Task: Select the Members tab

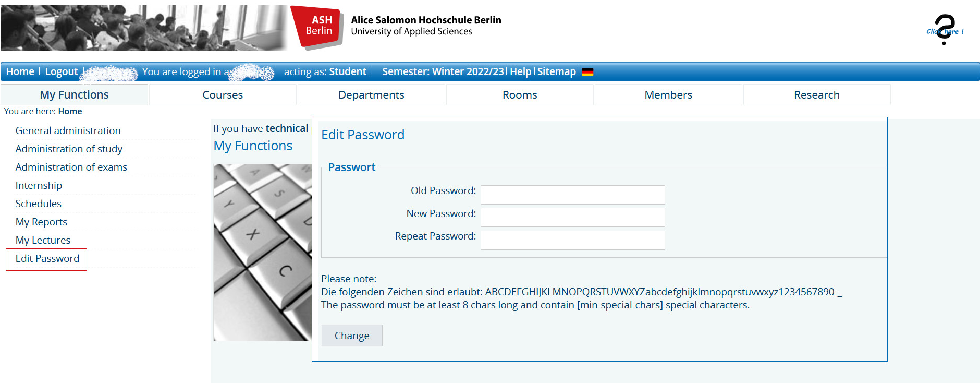Action: 668,95
